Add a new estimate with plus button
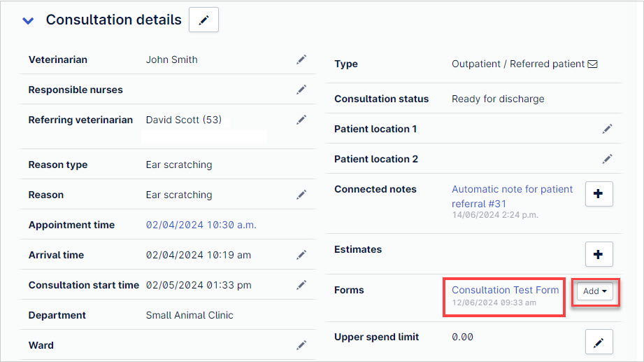The height and width of the screenshot is (362, 644). 599,254
